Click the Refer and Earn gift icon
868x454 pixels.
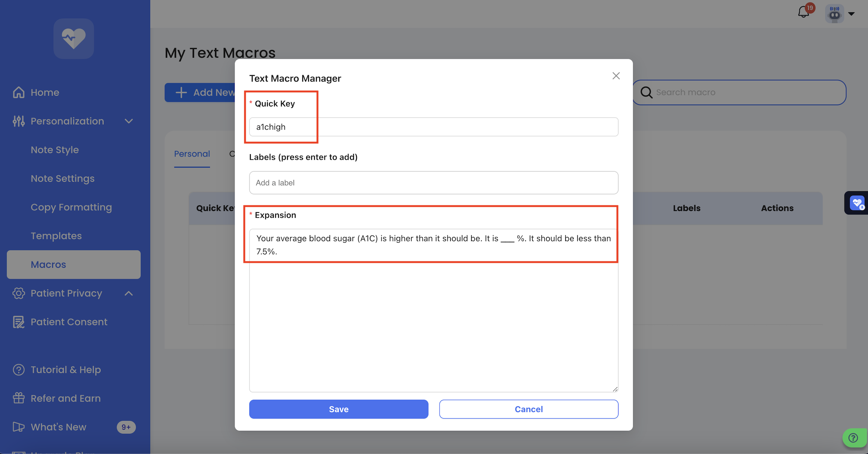19,398
